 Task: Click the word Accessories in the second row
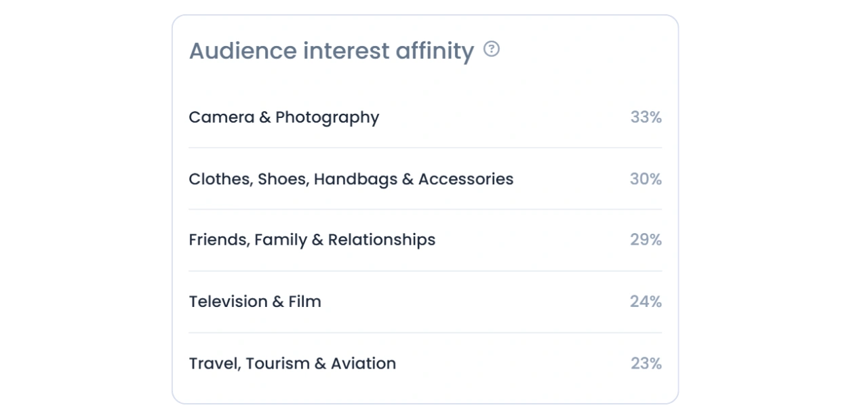point(466,179)
